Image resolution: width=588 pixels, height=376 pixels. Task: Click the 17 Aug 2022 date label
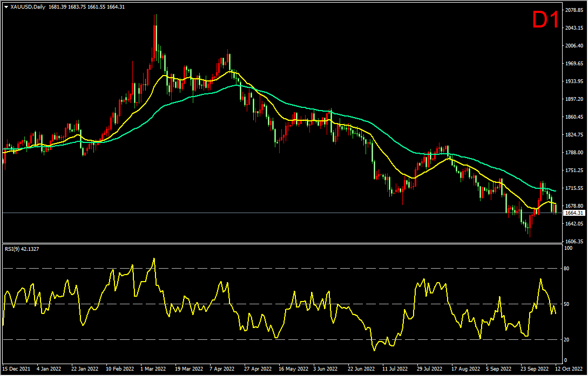pyautogui.click(x=465, y=369)
